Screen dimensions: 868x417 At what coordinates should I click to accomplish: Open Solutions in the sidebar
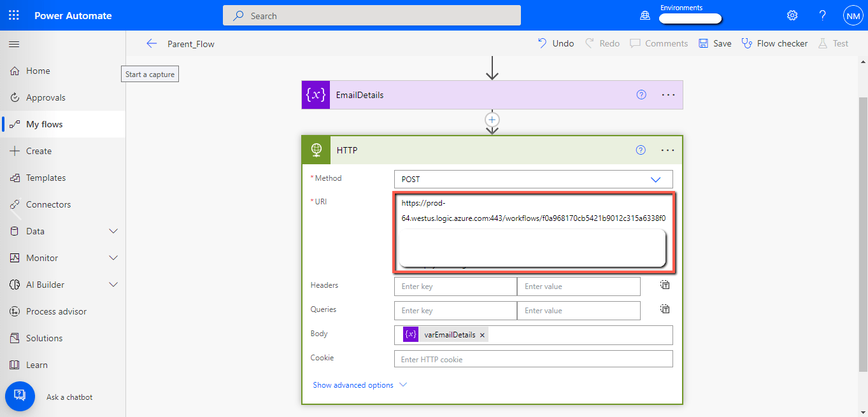(x=62, y=338)
